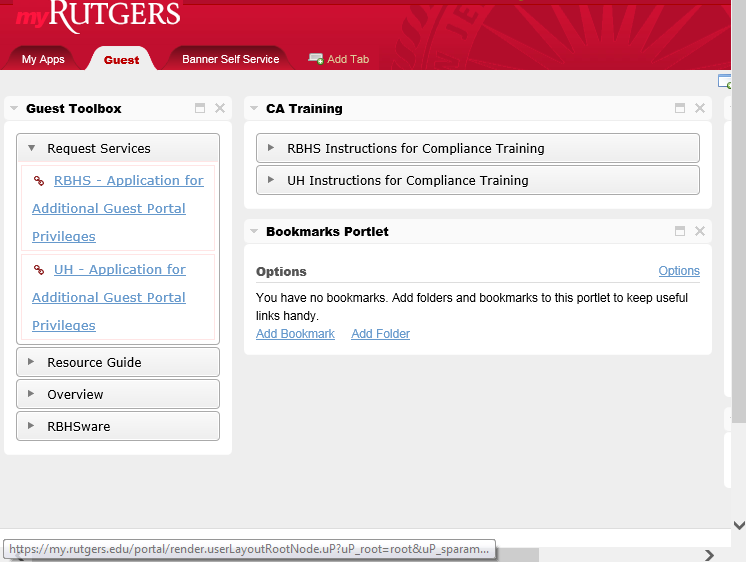
Task: Click the Add Bookmark link
Action: coord(295,334)
